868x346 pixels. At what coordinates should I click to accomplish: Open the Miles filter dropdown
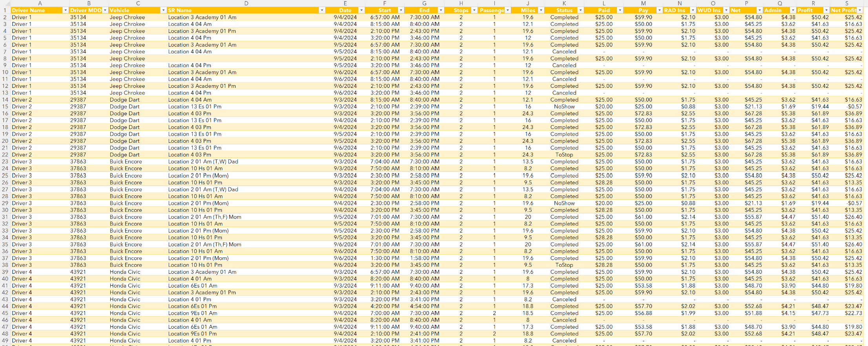tap(541, 10)
